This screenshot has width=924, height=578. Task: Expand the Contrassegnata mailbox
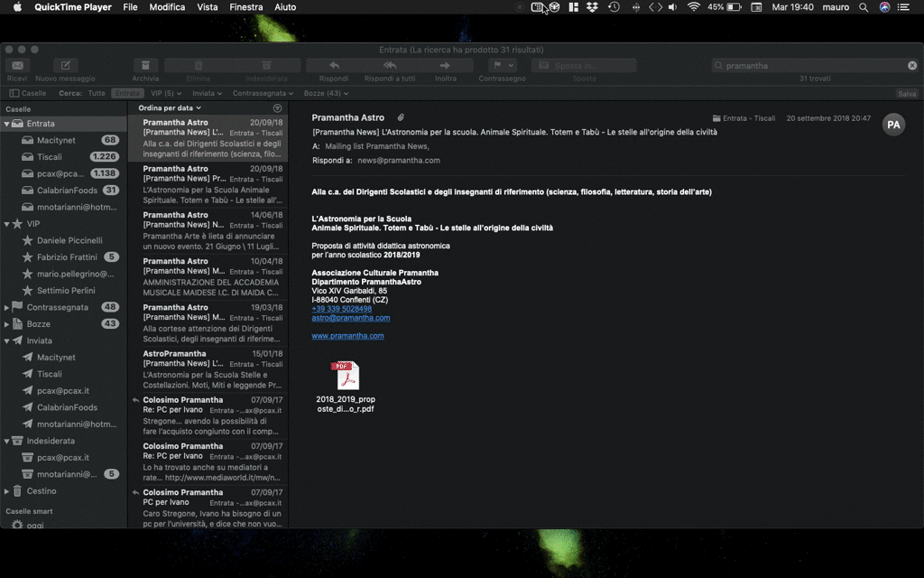6,307
